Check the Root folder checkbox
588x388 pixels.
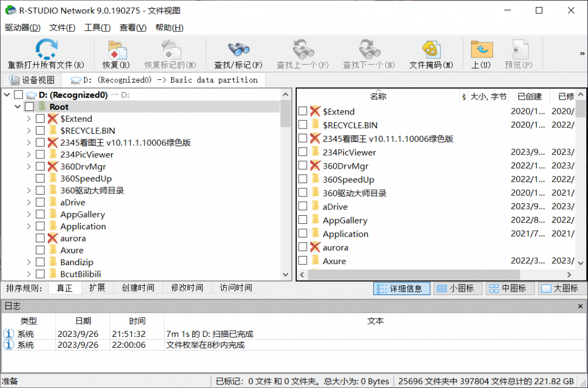[x=29, y=107]
